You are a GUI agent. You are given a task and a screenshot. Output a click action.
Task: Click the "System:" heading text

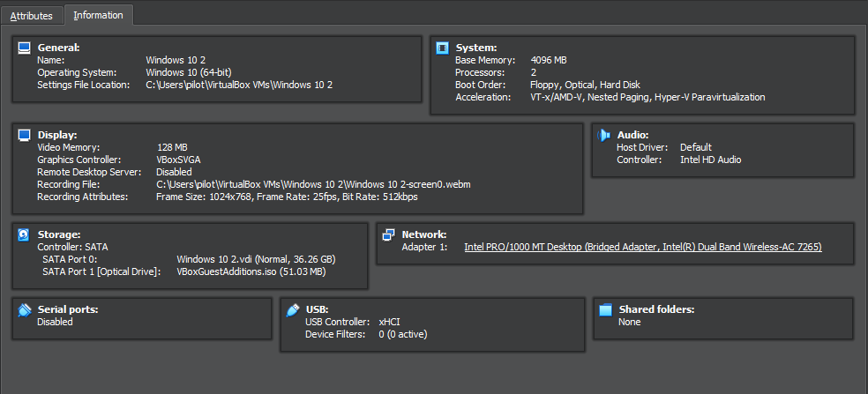point(476,48)
